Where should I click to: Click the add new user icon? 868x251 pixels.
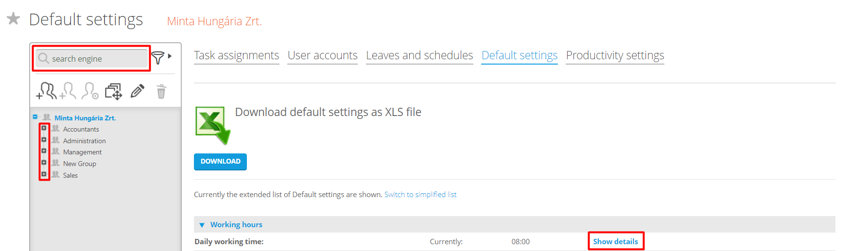68,91
